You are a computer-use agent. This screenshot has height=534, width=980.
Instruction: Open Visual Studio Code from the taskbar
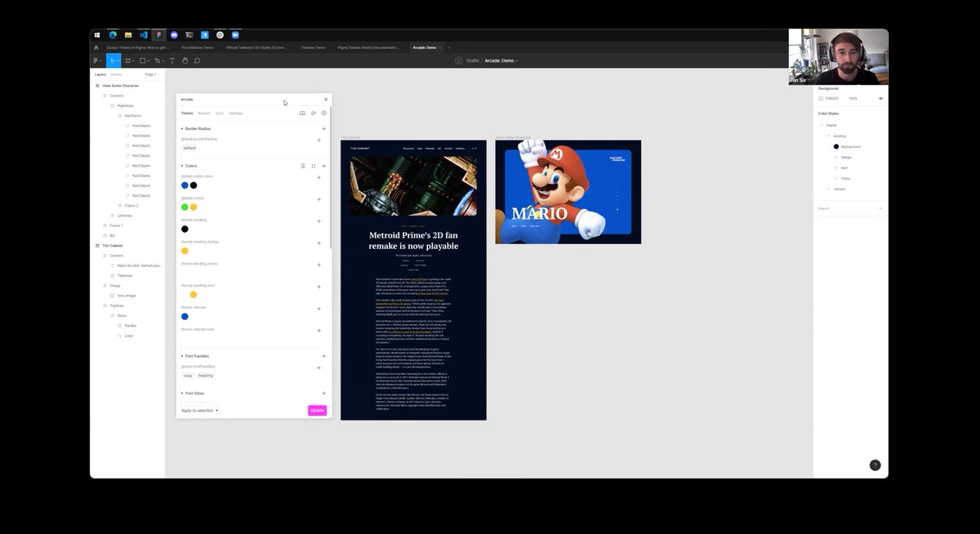(x=144, y=35)
